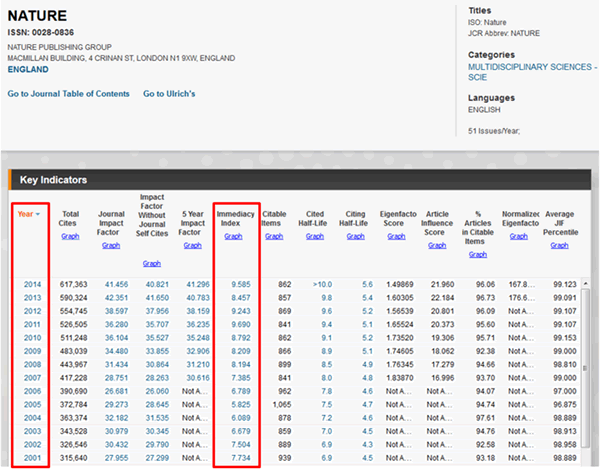Image resolution: width=600 pixels, height=470 pixels.
Task: Click the ENGLAND country link
Action: coord(29,70)
